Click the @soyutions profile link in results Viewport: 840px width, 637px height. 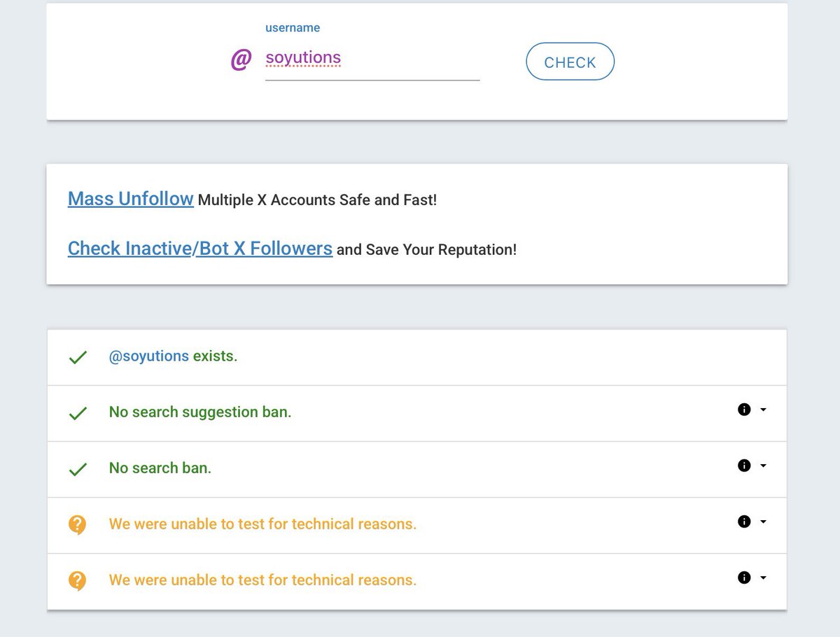click(148, 356)
